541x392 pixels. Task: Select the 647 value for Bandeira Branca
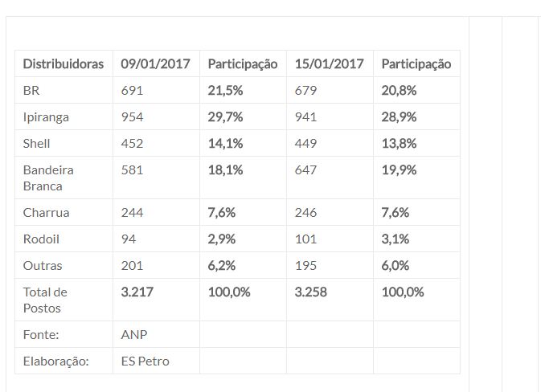coord(305,170)
